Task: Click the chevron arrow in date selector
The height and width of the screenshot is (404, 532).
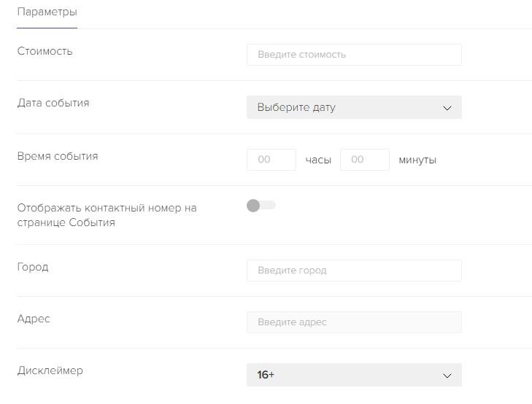Action: (447, 108)
